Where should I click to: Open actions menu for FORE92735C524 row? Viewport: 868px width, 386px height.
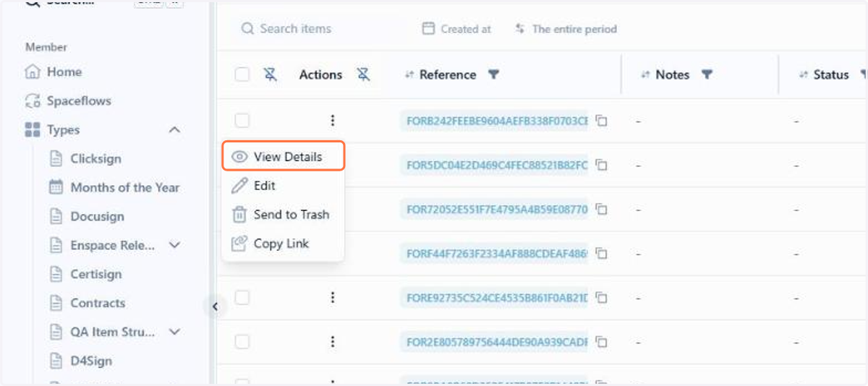(x=333, y=297)
